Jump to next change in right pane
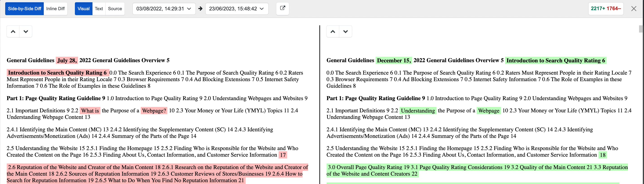Viewport: 644px width, 184px height. pos(346,32)
